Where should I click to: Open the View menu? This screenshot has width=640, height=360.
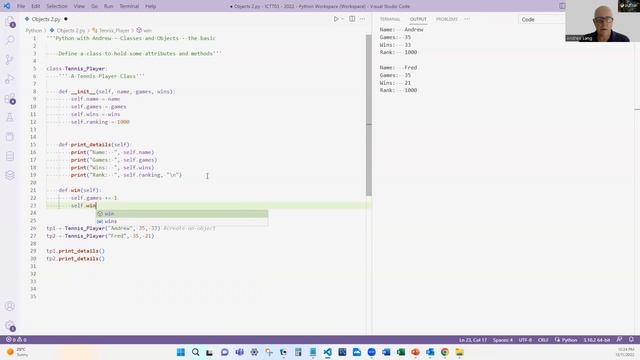pos(79,6)
